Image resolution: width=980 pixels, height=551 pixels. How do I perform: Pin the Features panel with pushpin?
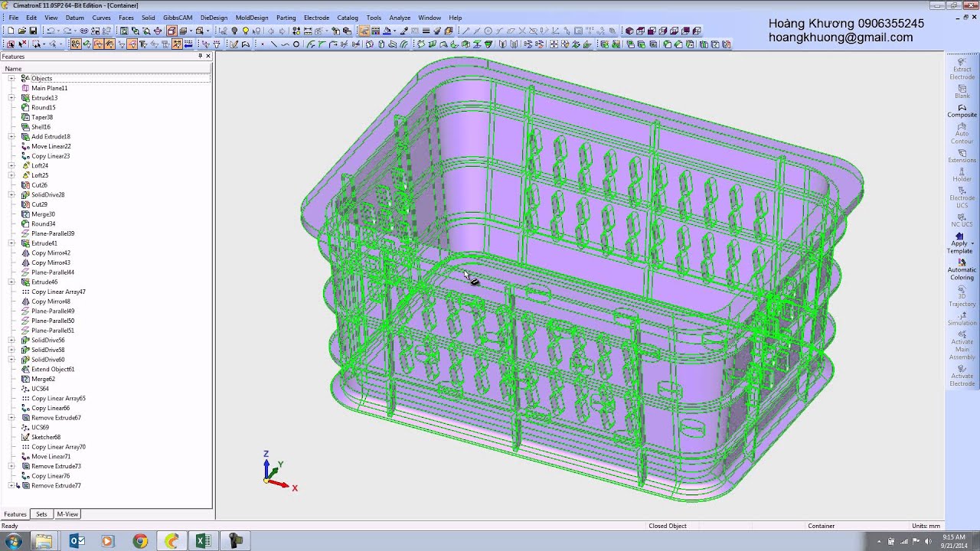pyautogui.click(x=201, y=57)
